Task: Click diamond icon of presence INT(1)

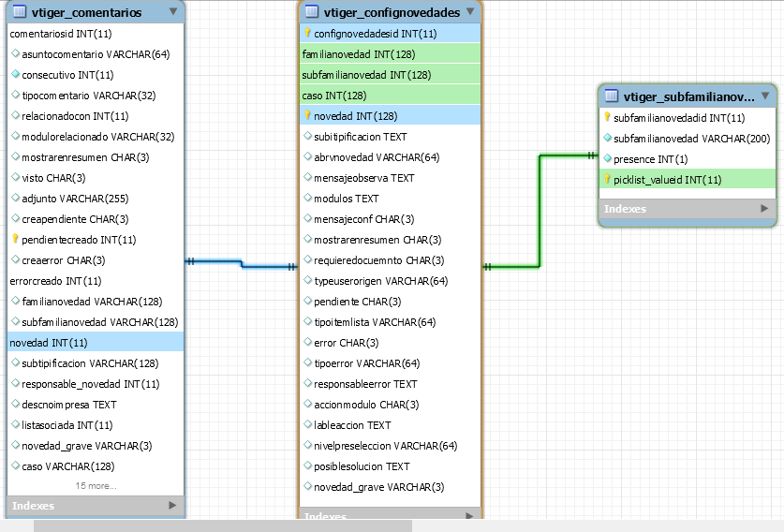Action: click(x=608, y=158)
